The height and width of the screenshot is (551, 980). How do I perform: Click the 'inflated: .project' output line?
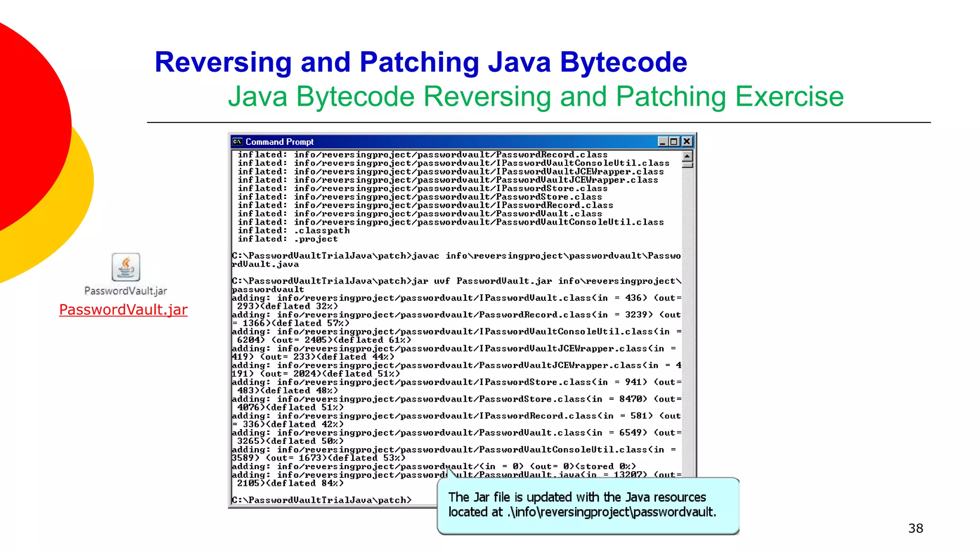point(288,239)
